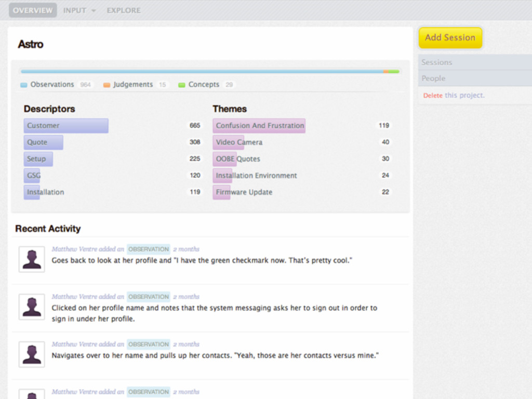Viewport: 532px width, 399px height.
Task: Click observation text 'Goes back to look at her profile'
Action: coord(202,261)
